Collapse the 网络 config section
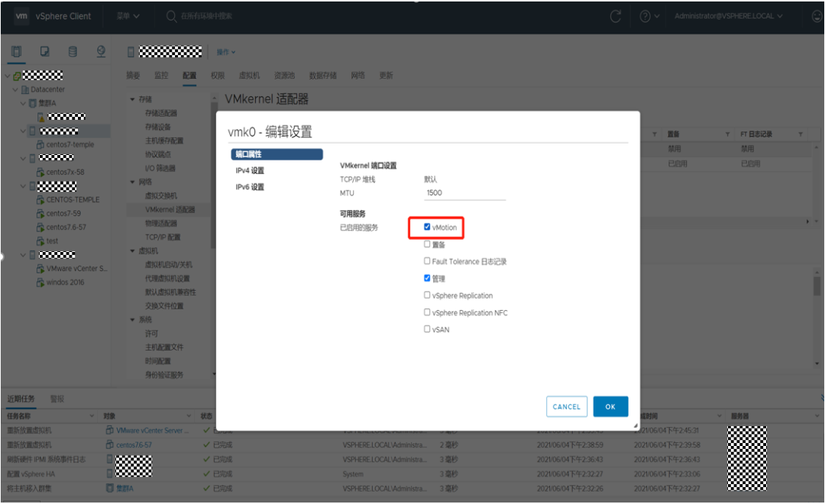 coord(133,182)
